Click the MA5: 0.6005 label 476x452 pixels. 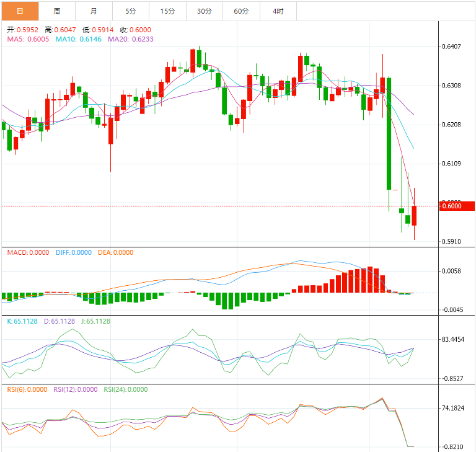coord(28,39)
